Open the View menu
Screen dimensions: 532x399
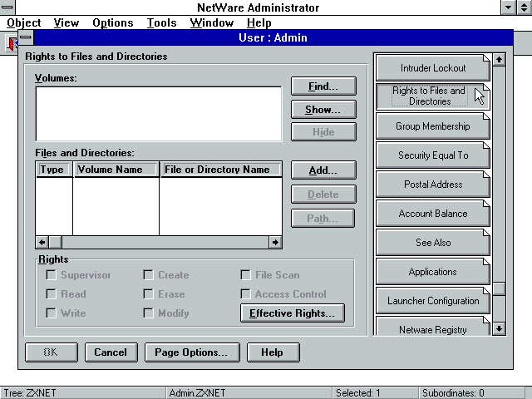pyautogui.click(x=66, y=22)
